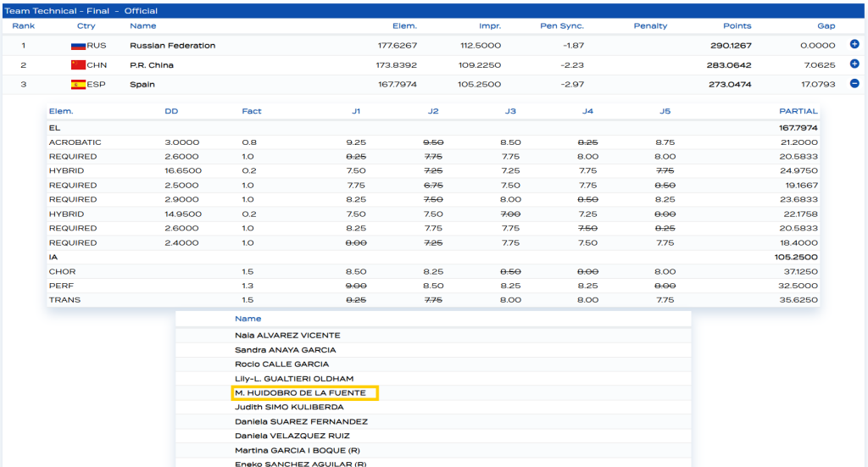Viewport: 868px width, 467px height.
Task: Click the DD column header
Action: [x=171, y=111]
